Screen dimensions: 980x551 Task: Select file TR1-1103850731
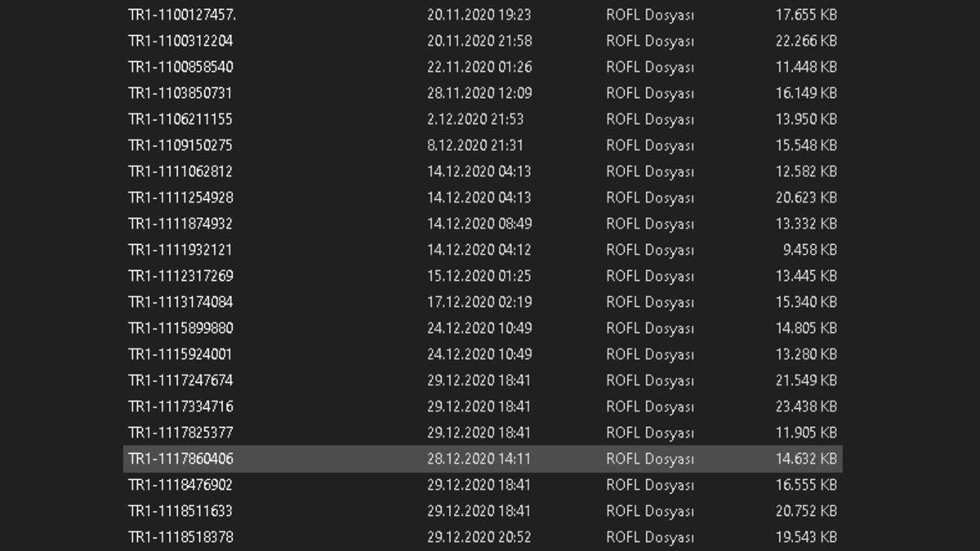pos(482,93)
